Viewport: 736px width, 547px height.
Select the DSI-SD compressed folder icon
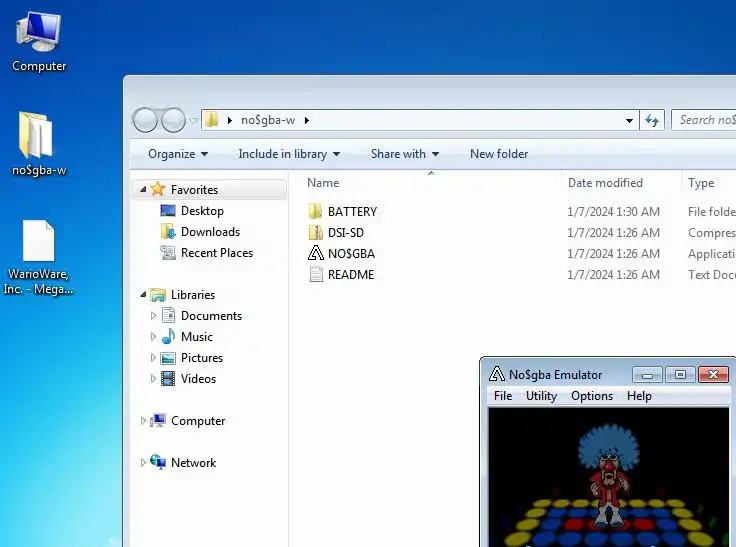coord(315,232)
